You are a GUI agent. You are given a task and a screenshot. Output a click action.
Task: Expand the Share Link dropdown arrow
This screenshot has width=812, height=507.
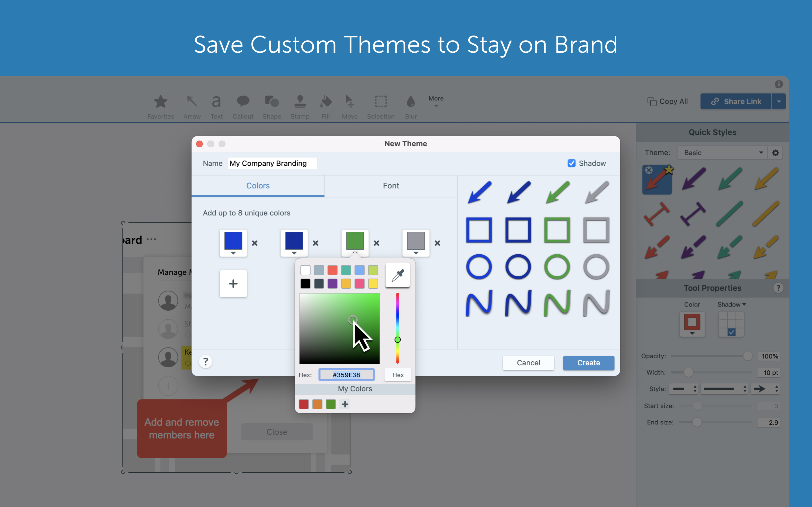point(779,101)
